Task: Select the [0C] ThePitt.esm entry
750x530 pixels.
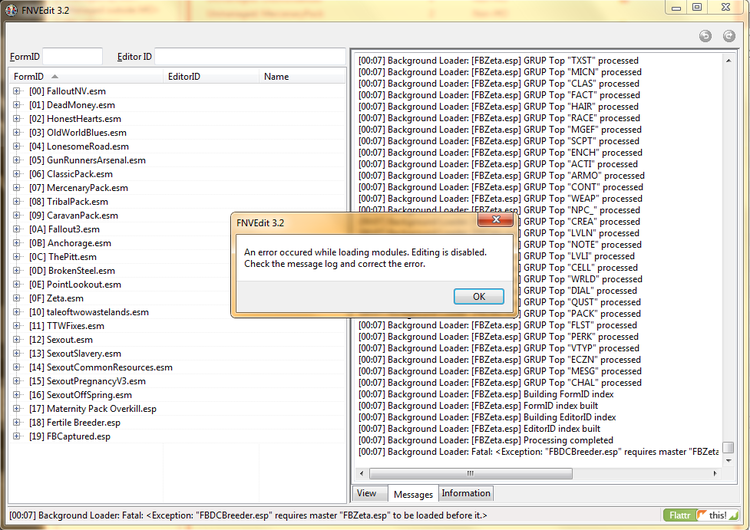Action: (62, 257)
